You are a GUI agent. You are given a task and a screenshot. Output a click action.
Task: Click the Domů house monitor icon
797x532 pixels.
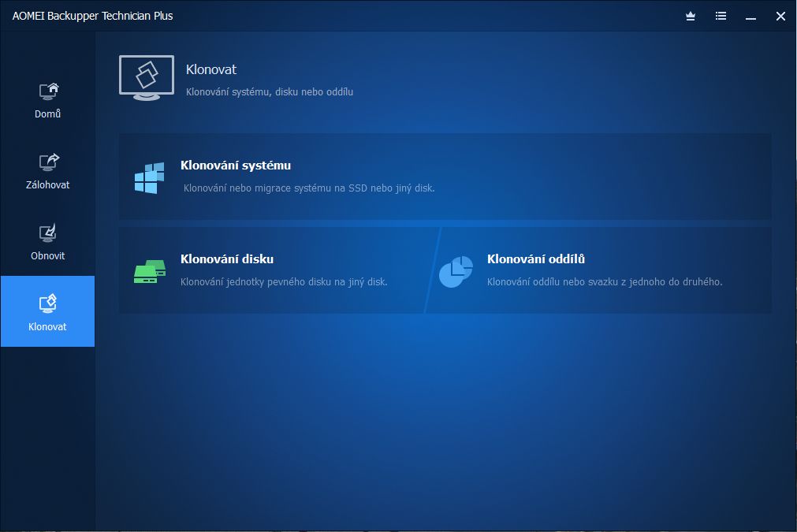(48, 91)
